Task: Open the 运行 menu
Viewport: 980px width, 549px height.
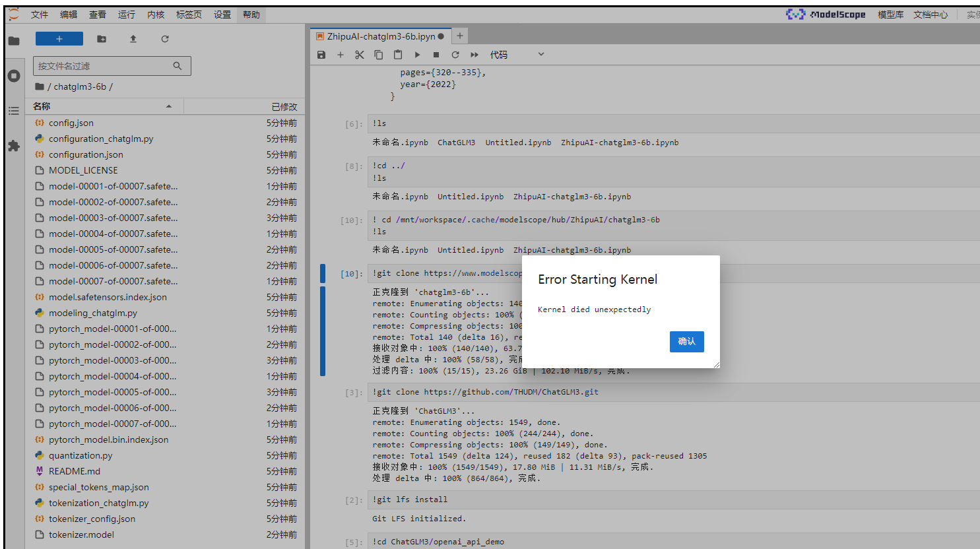Action: point(127,15)
